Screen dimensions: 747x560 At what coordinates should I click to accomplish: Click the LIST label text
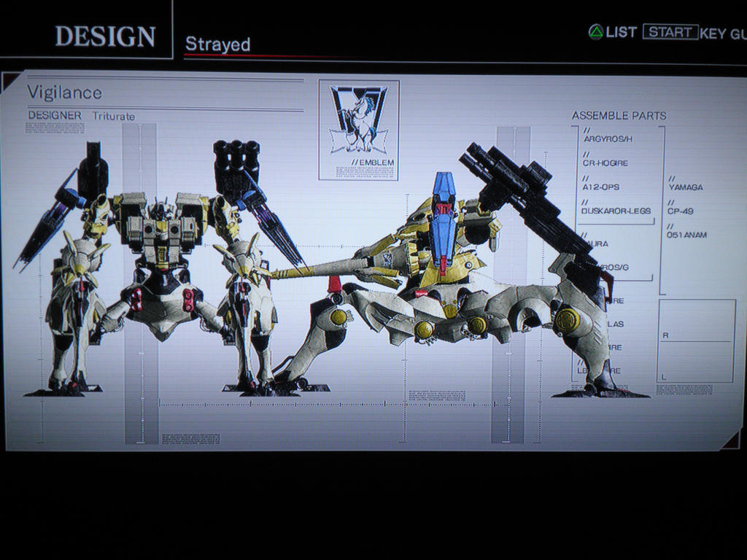click(x=622, y=32)
